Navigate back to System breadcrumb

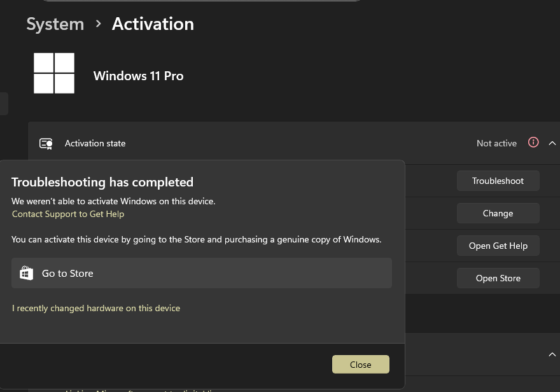click(55, 24)
